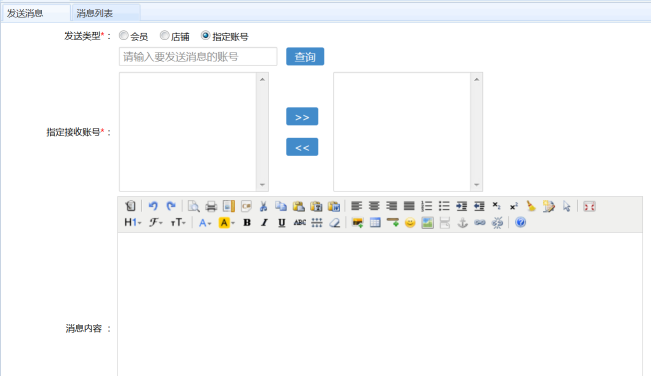Switch to the 消息列表 tab
Screen dimensions: 651x376
coord(106,13)
